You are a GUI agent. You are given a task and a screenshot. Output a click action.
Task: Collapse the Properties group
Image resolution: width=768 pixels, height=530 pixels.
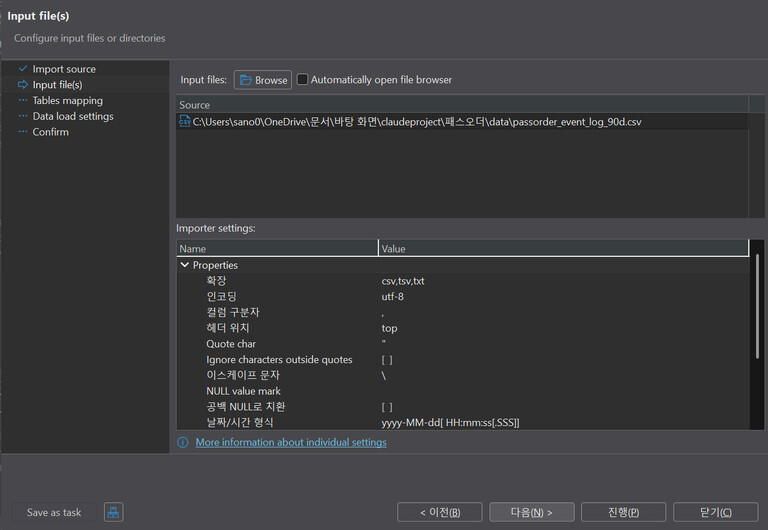(x=185, y=265)
